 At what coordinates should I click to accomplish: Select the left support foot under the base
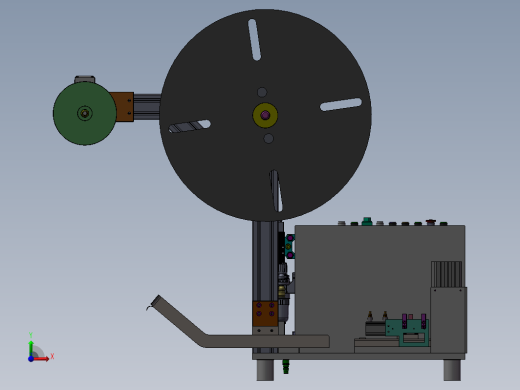tap(265, 370)
